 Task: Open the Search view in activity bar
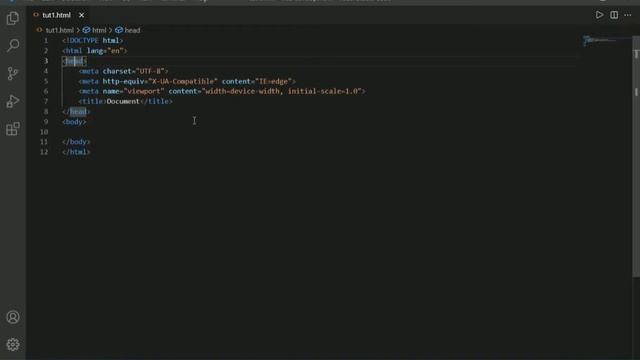click(13, 45)
